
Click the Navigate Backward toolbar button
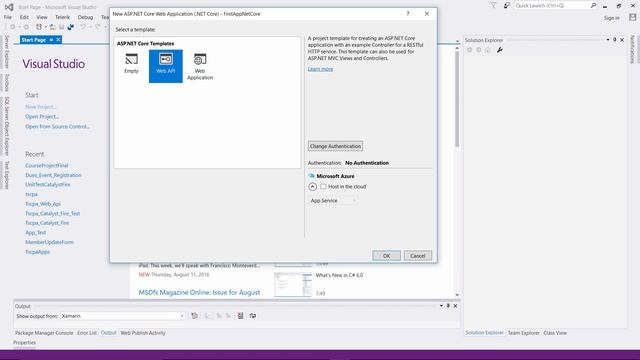[13, 27]
